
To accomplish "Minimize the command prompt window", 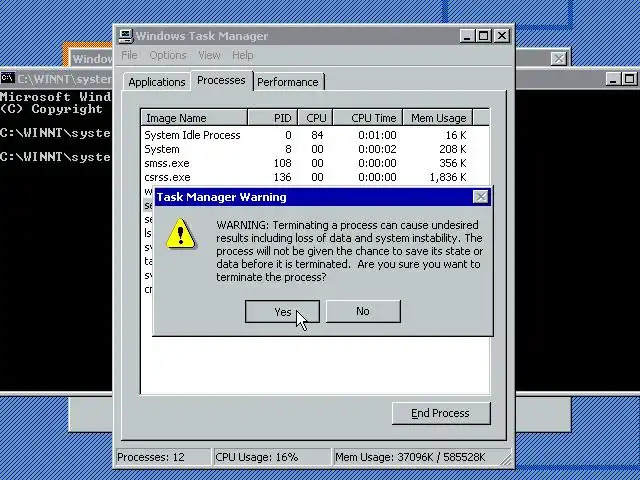I will click(612, 79).
